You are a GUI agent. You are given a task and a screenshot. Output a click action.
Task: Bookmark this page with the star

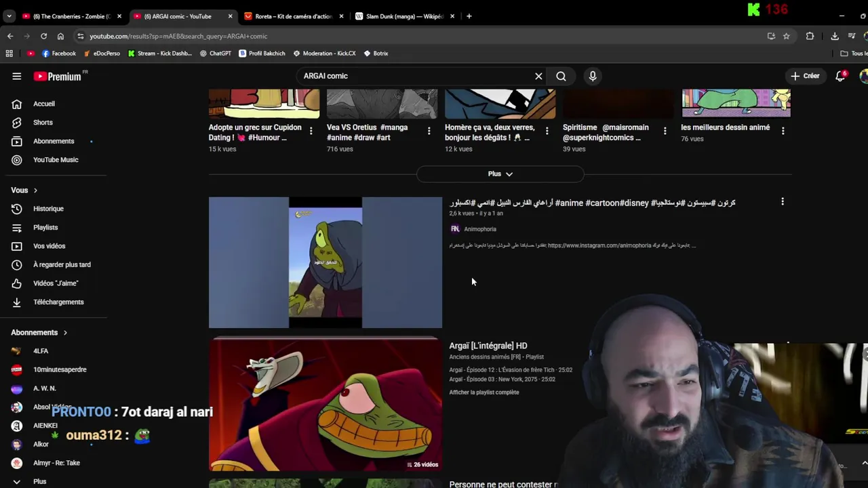point(787,36)
